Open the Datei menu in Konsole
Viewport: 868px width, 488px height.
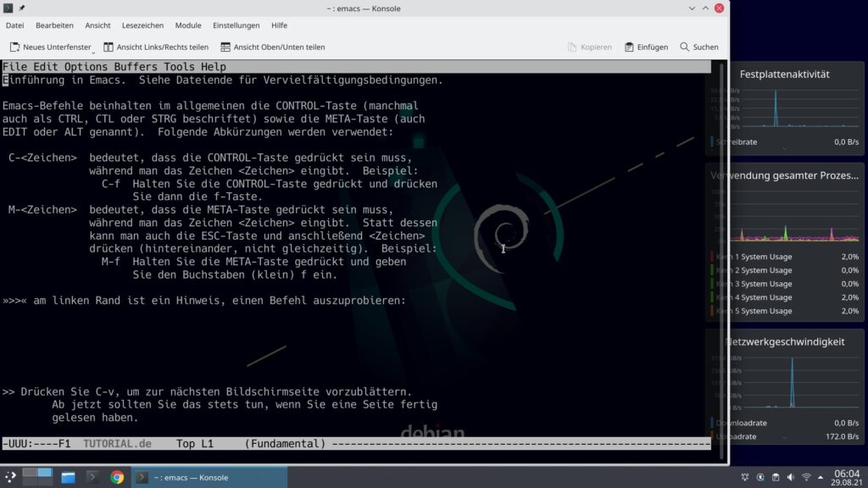pyautogui.click(x=15, y=25)
